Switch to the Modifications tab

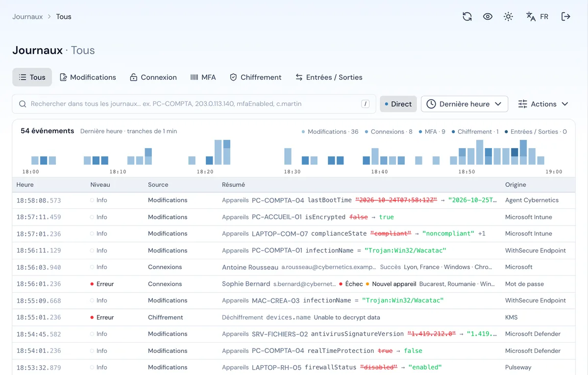coord(88,77)
